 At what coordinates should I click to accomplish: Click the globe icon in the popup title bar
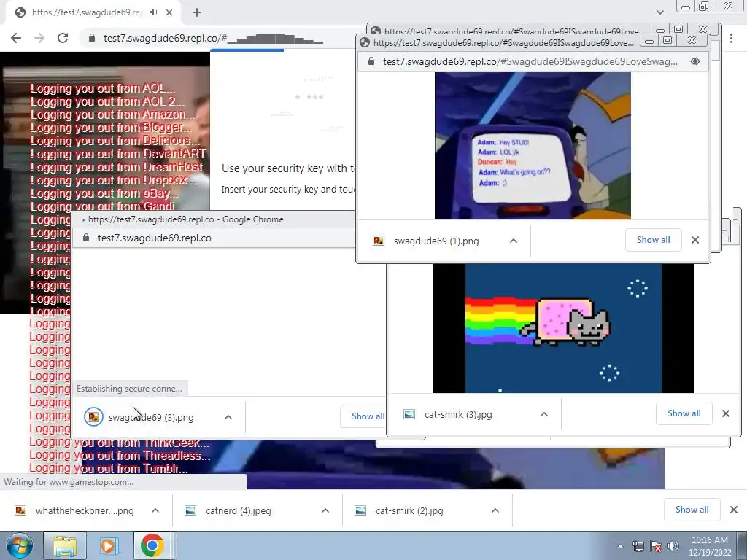(365, 43)
